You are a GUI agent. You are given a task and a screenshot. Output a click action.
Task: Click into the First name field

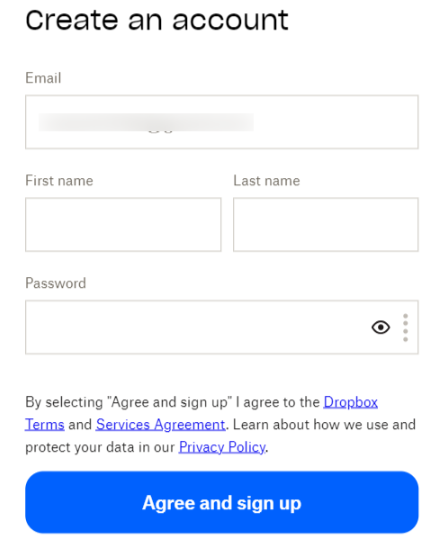123,225
